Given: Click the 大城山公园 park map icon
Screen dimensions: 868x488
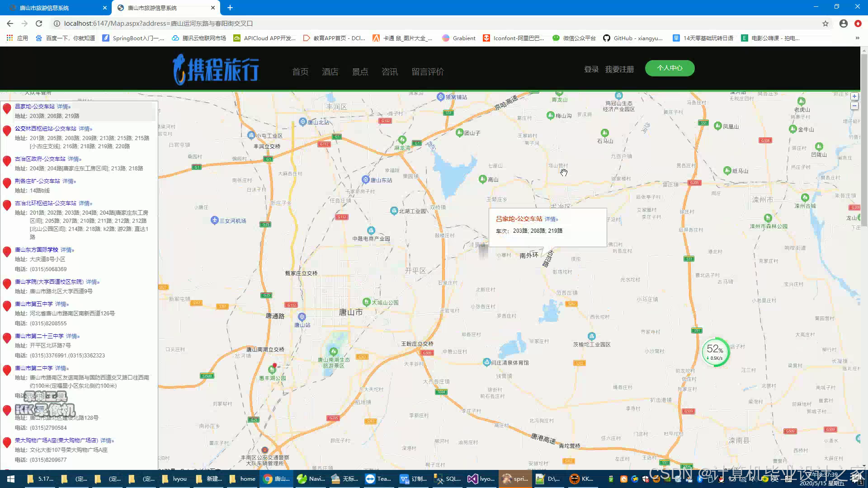Looking at the screenshot, I should (367, 301).
